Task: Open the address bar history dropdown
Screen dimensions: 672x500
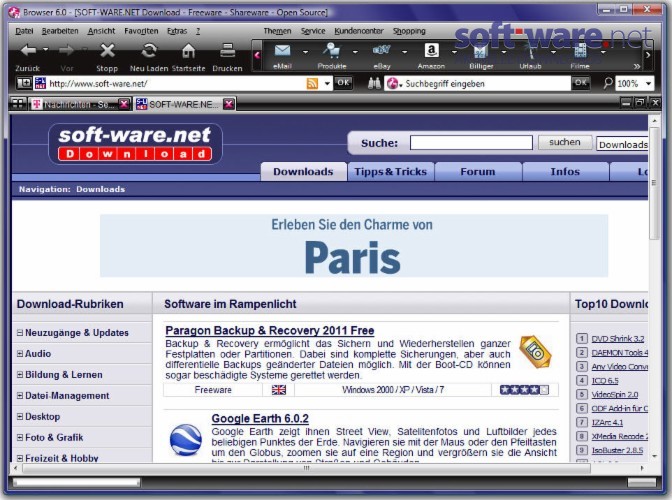Action: pyautogui.click(x=327, y=84)
